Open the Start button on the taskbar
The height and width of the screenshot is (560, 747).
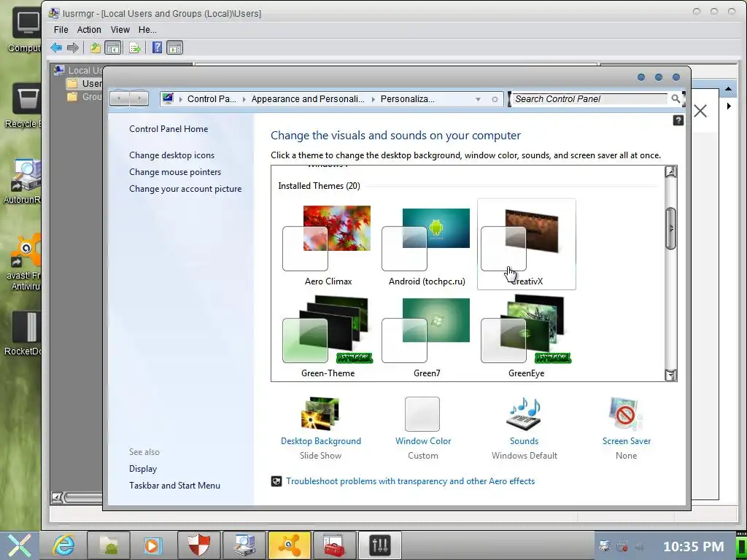click(x=20, y=545)
